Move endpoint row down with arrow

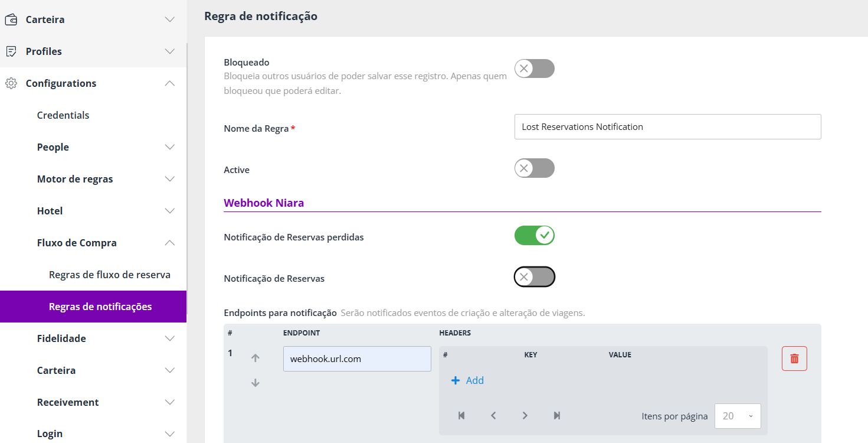pos(256,383)
